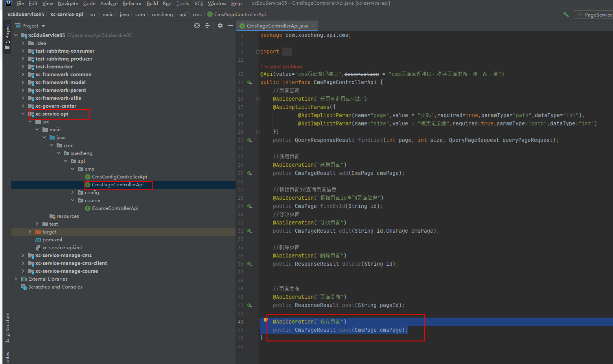
Task: Open the 1: Project tool window stripe
Action: (x=7, y=37)
